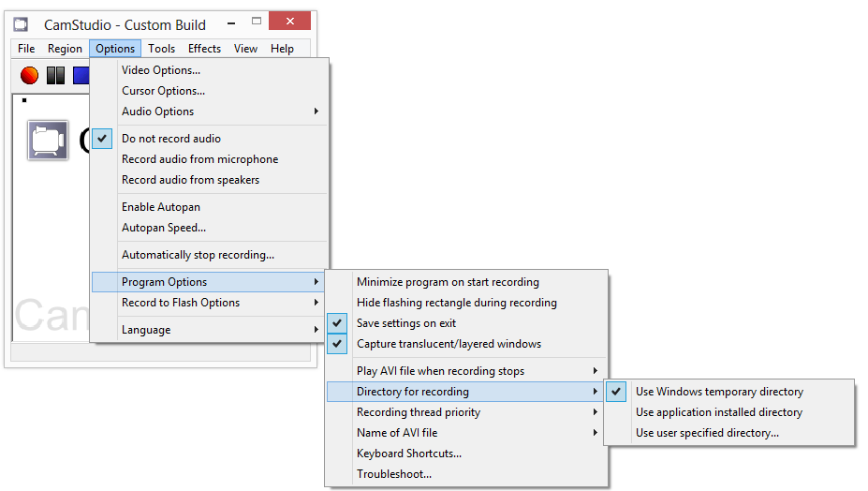
Task: Select Use user specified directory
Action: tap(707, 433)
